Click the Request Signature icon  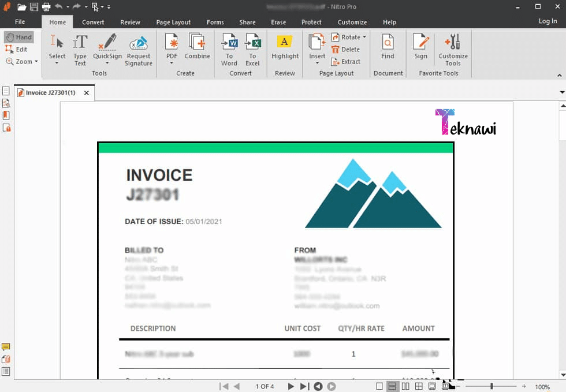pyautogui.click(x=139, y=50)
